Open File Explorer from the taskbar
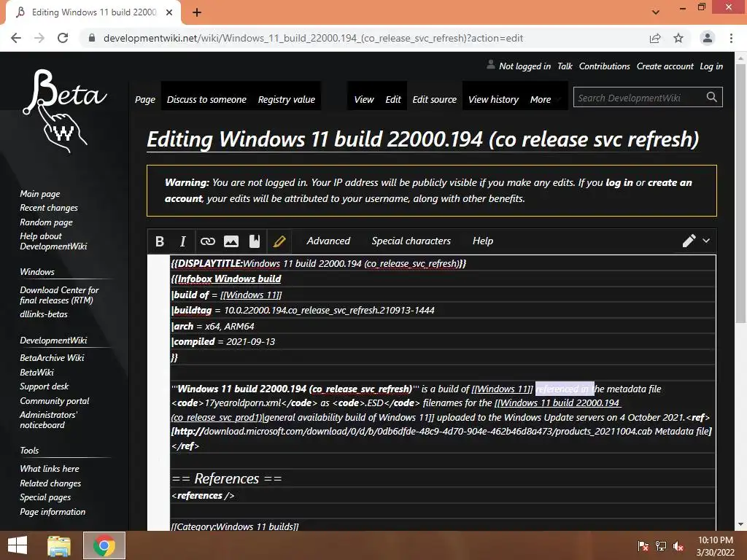Image resolution: width=747 pixels, height=560 pixels. (x=59, y=545)
